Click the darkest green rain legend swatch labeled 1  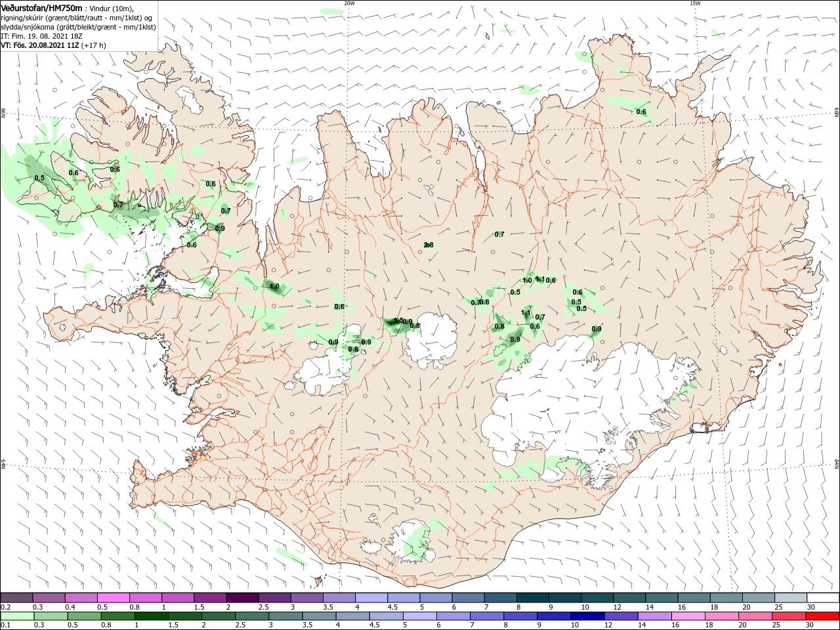[x=151, y=617]
